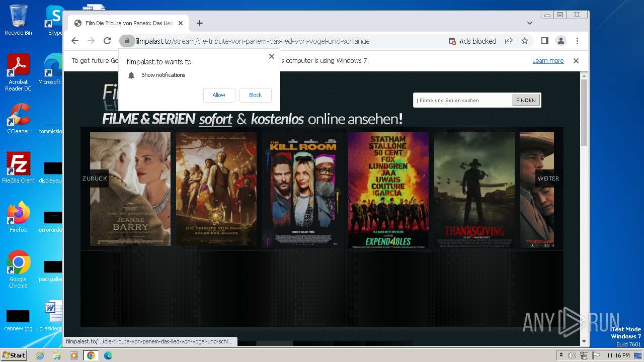Click the Action Center flag icon
Screen dimensions: 644x362
595,355
